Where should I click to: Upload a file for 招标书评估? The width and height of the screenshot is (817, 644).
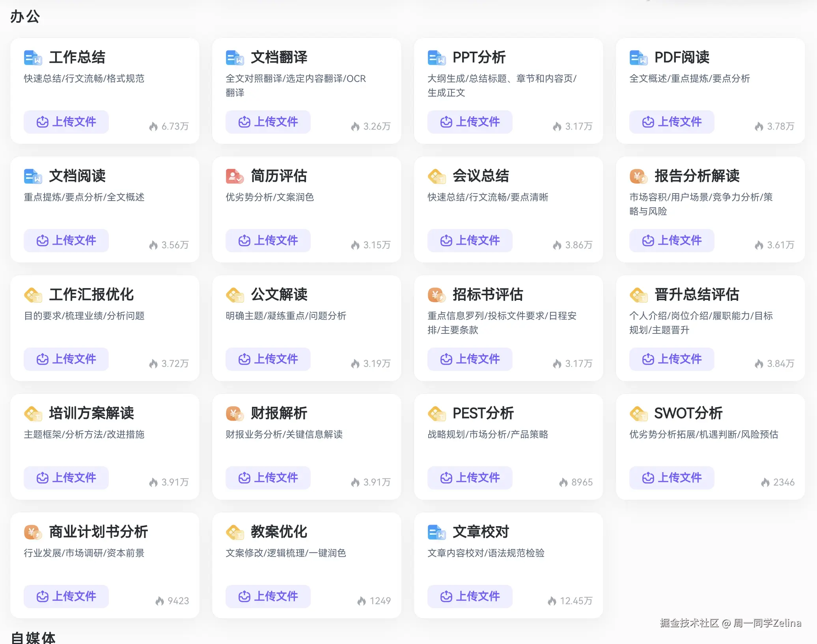click(469, 359)
